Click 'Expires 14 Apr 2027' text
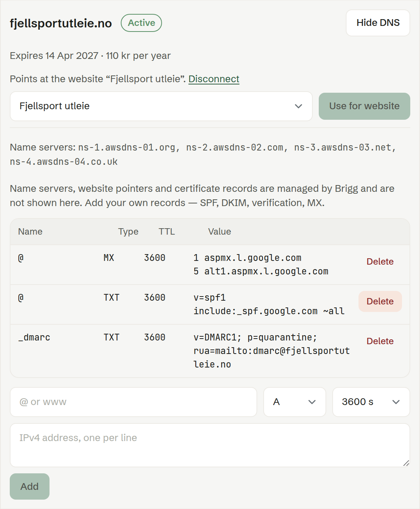The image size is (420, 509). pos(54,56)
